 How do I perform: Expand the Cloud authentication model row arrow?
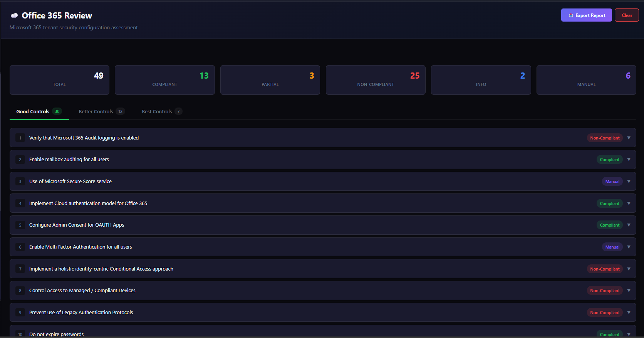pyautogui.click(x=629, y=203)
